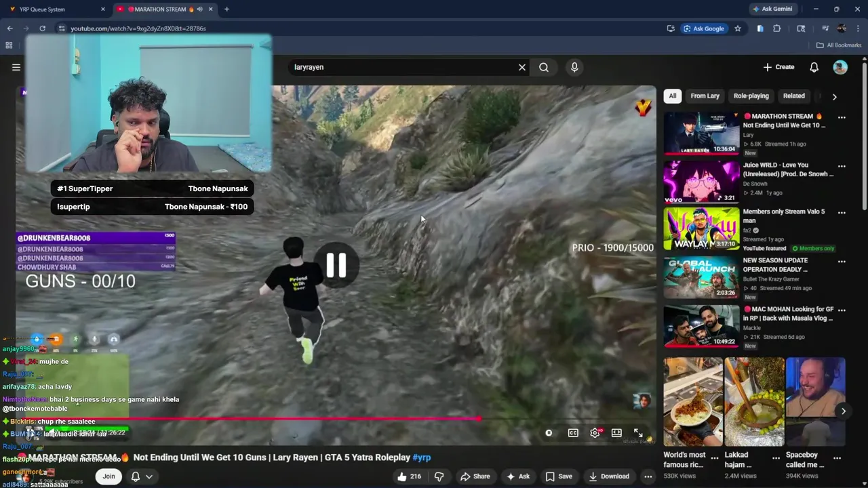
Task: Open menu for NEW SEASON UPDATE video
Action: (x=842, y=262)
